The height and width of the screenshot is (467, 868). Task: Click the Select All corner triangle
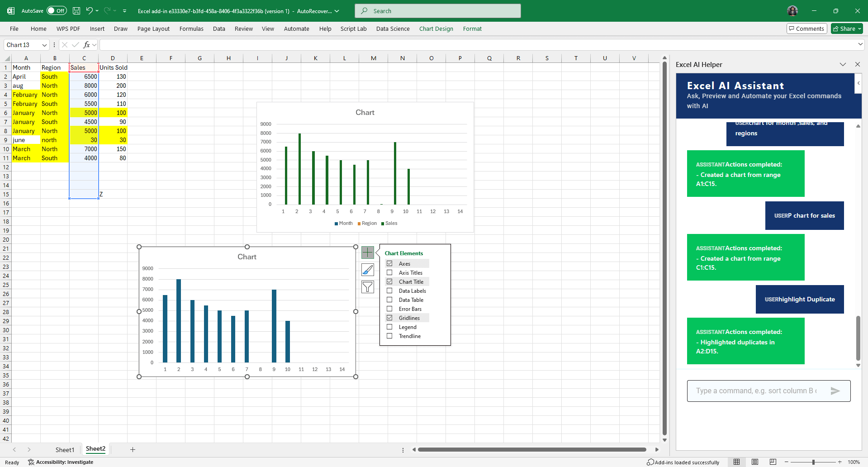pyautogui.click(x=6, y=58)
